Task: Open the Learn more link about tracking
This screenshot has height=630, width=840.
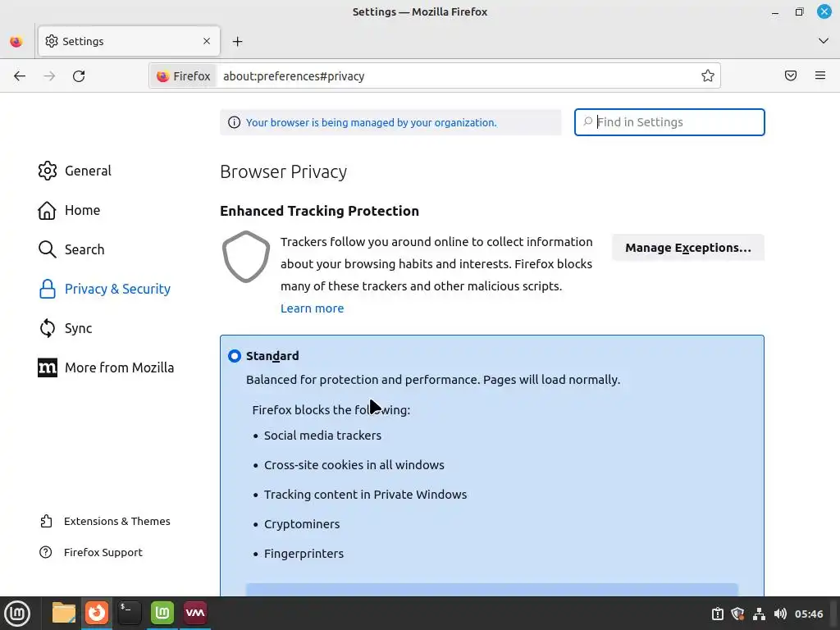Action: pyautogui.click(x=312, y=308)
